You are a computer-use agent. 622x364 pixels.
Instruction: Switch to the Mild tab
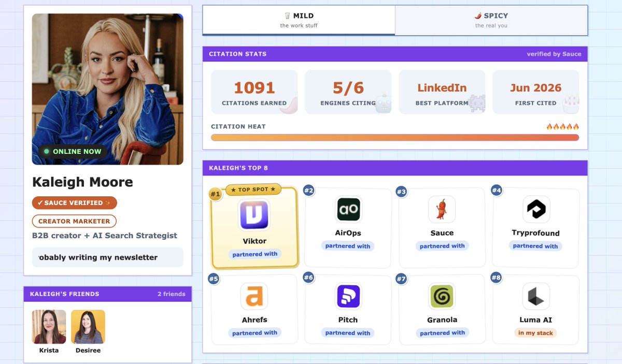click(299, 20)
